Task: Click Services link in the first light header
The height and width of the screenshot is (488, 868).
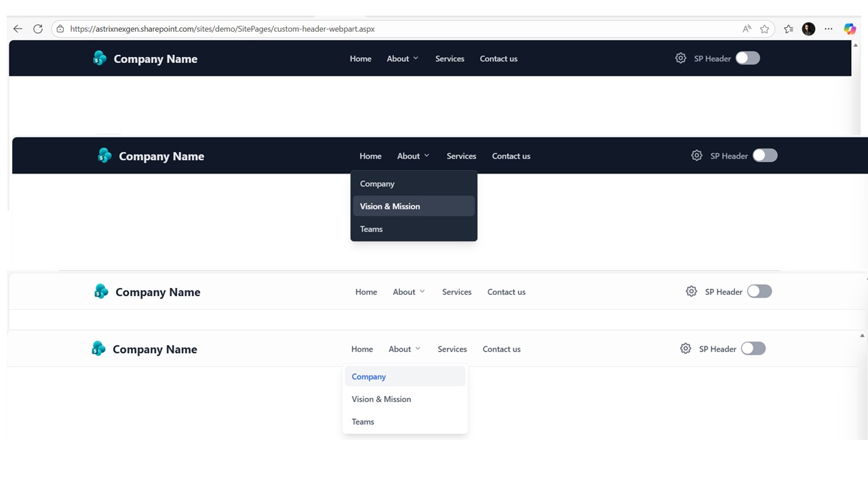Action: tap(456, 292)
